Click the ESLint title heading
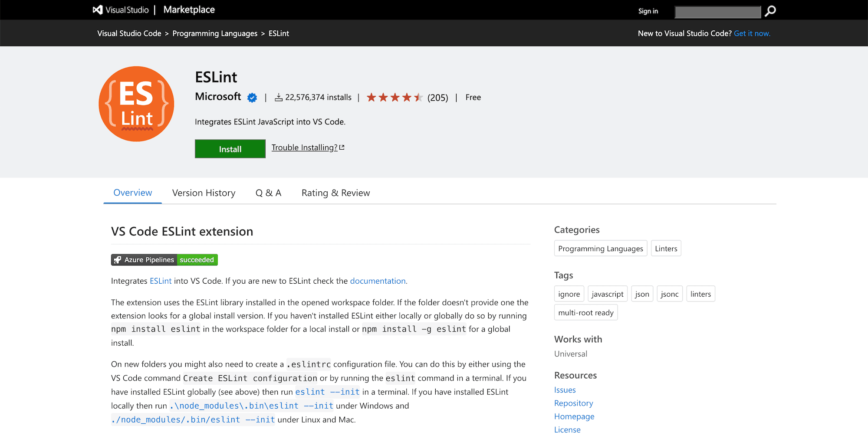 [x=216, y=77]
